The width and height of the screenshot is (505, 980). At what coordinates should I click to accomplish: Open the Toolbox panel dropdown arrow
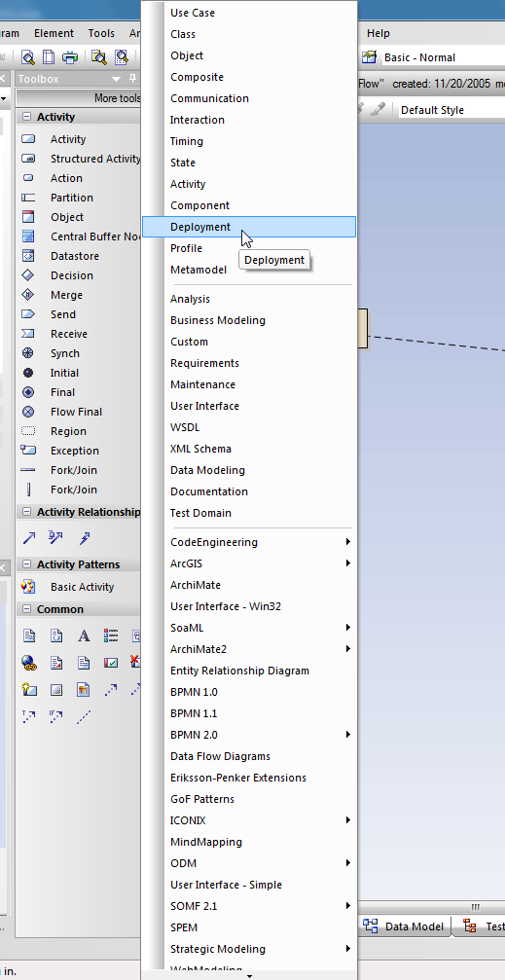116,79
